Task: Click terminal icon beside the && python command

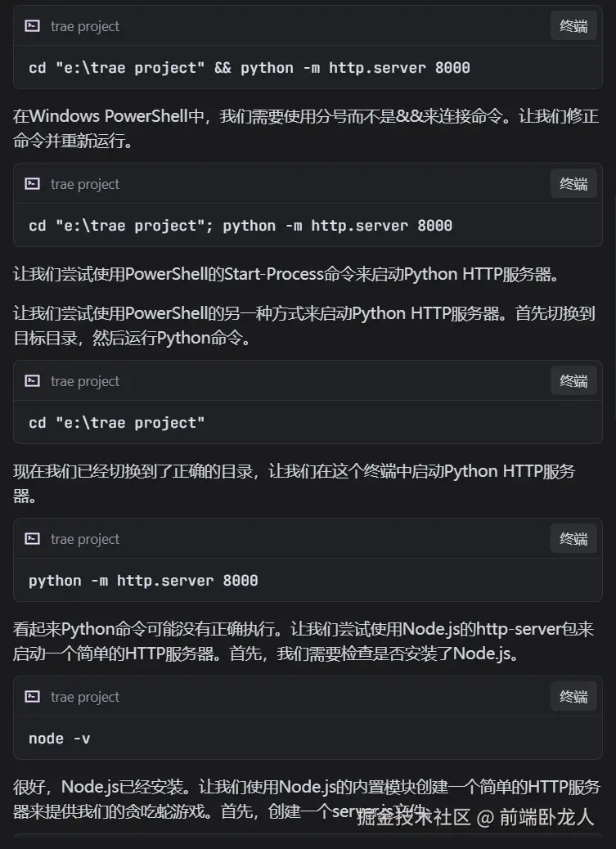Action: [33, 26]
